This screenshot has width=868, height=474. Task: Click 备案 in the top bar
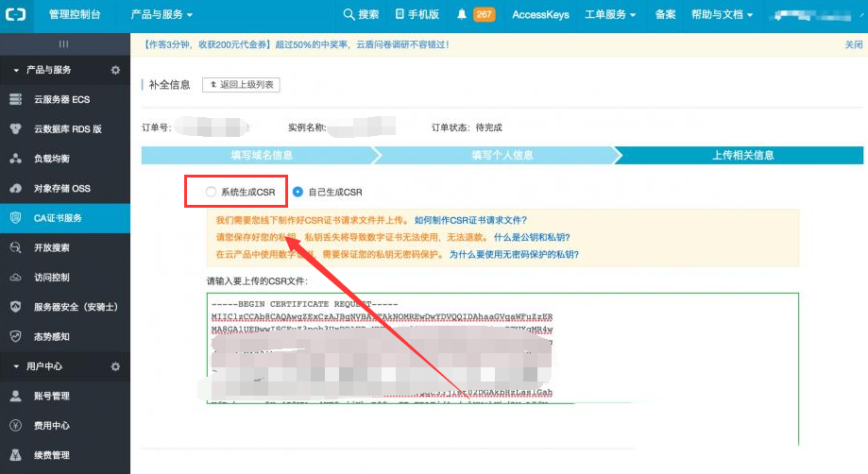pos(665,15)
